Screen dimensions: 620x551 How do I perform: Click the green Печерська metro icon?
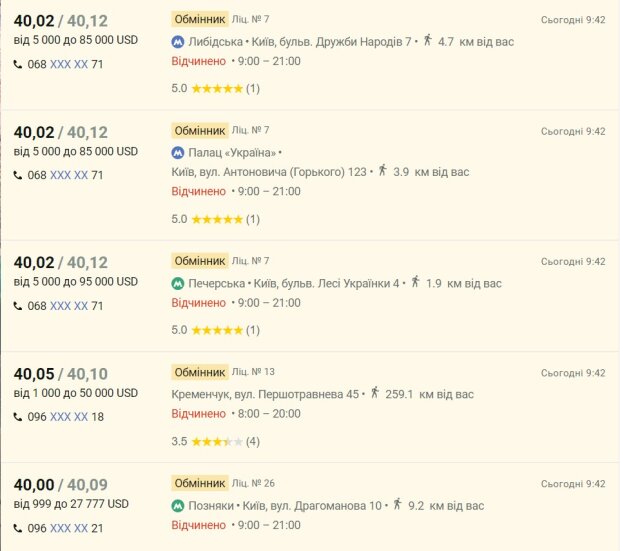178,284
